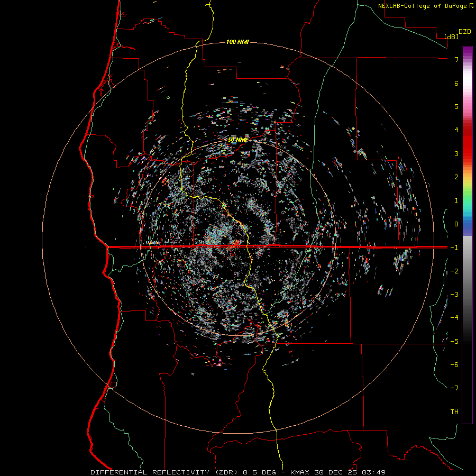Click the 0 value on color scale

(456, 224)
